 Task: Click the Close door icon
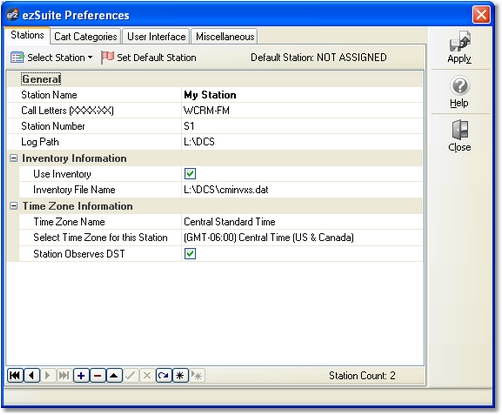(460, 130)
